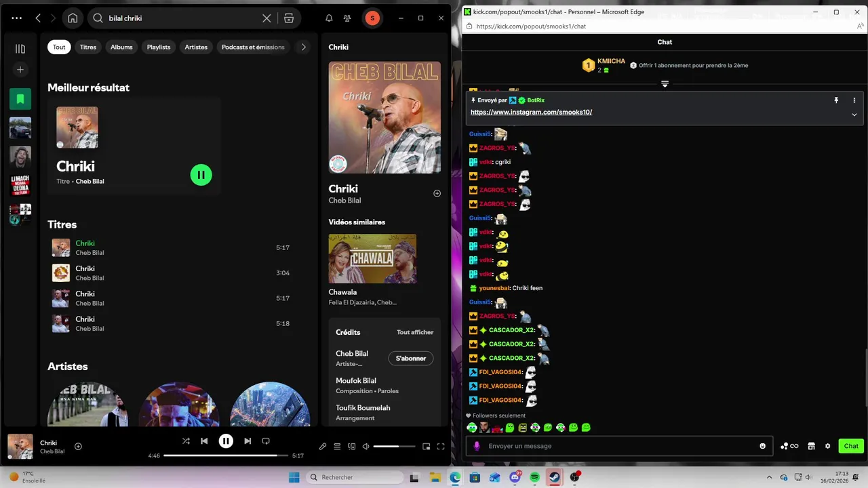This screenshot has height=488, width=868.
Task: Open the Spotify miniplayer
Action: pos(427,447)
